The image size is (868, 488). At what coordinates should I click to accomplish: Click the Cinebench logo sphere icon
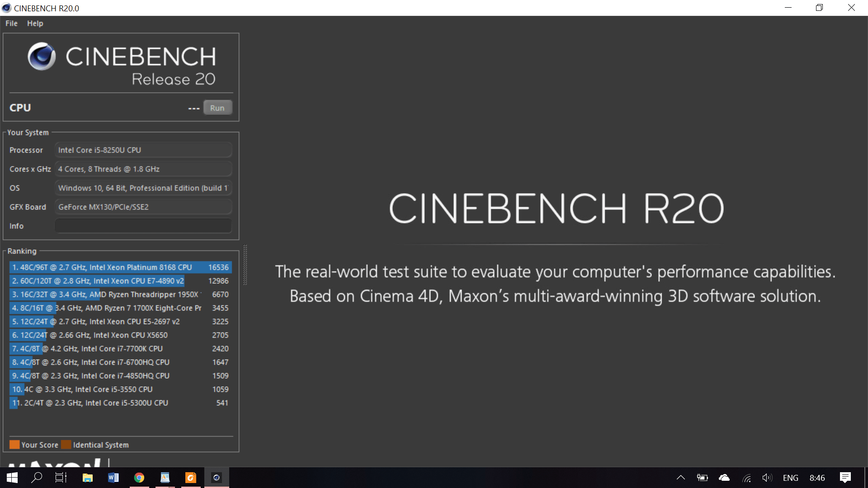(x=42, y=56)
